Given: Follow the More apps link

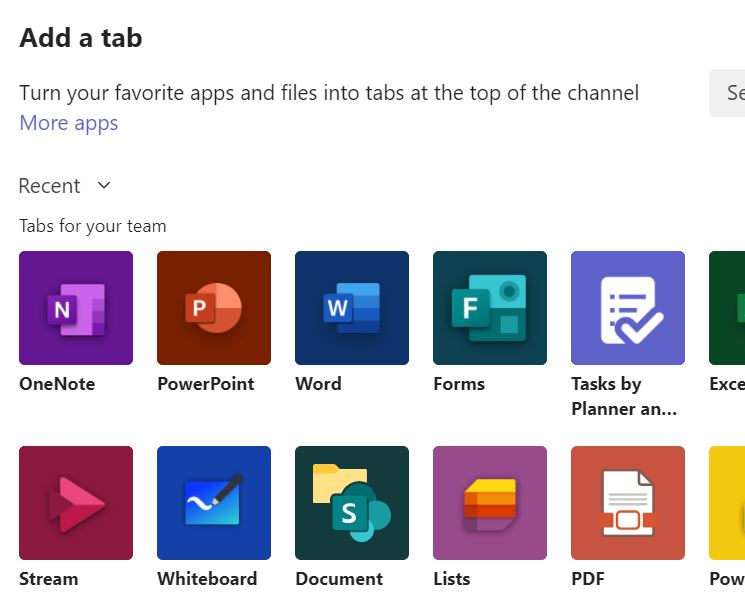Looking at the screenshot, I should (x=69, y=123).
